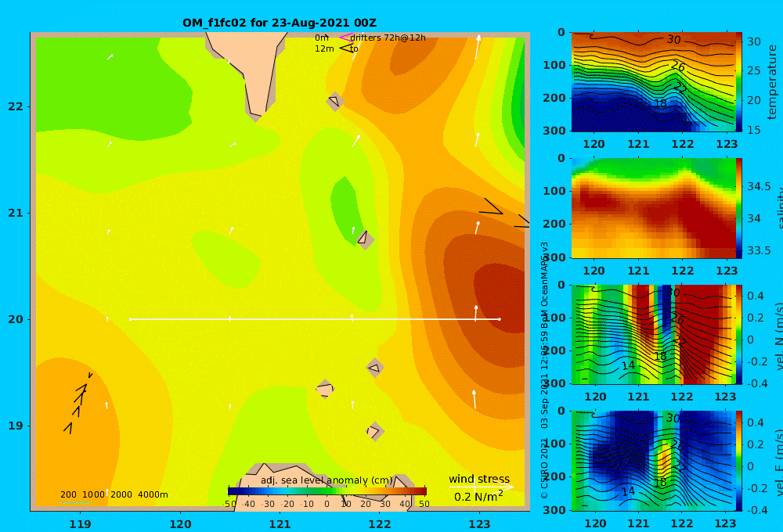The width and height of the screenshot is (783, 532).
Task: Click the '12m' depth label in the legend
Action: click(x=324, y=49)
